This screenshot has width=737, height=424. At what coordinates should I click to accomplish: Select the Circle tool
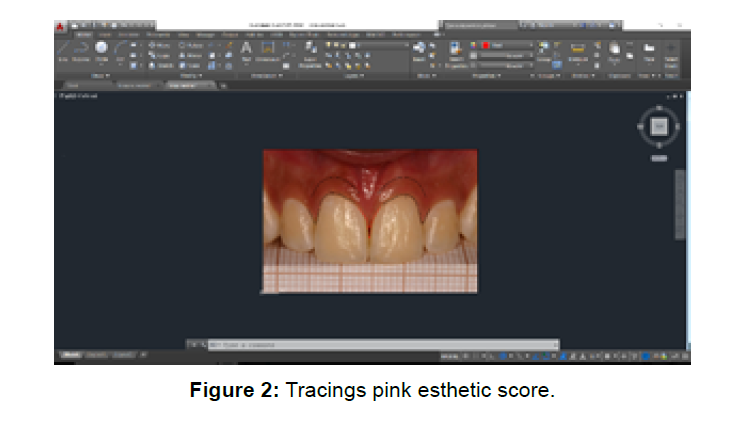pyautogui.click(x=101, y=50)
